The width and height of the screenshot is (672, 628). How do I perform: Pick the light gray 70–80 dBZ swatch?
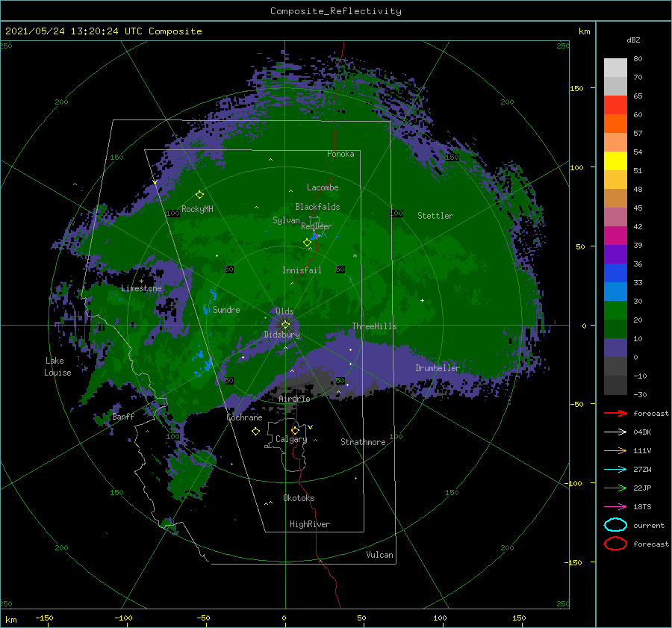coord(615,68)
